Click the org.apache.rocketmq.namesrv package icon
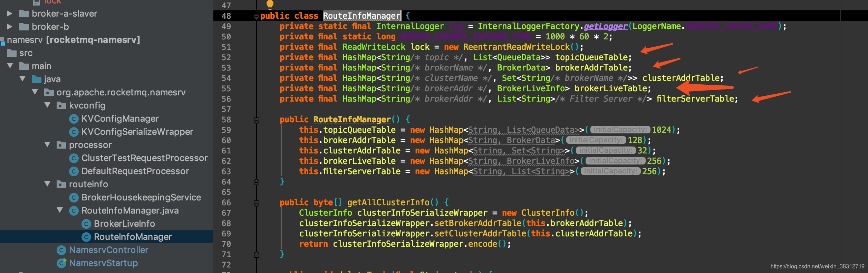 [x=49, y=92]
